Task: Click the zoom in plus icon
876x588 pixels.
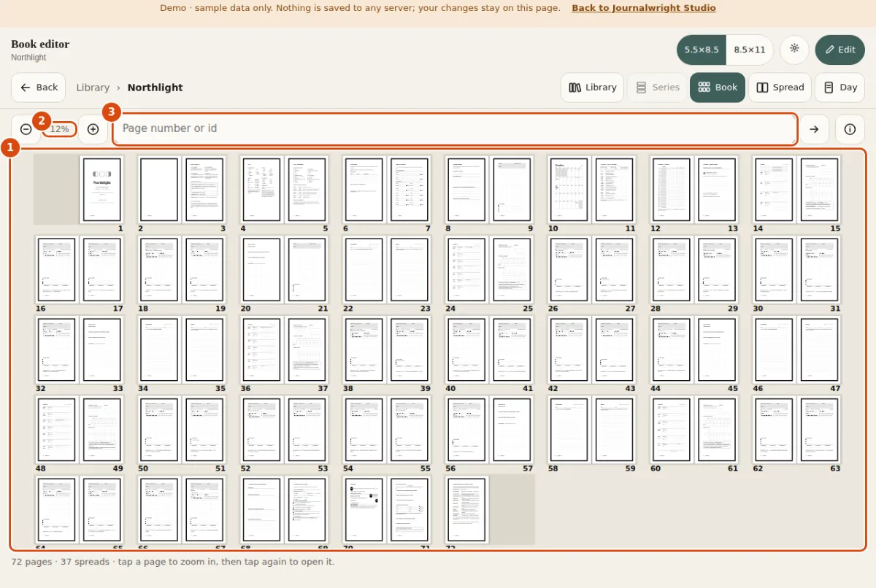Action: pos(93,129)
